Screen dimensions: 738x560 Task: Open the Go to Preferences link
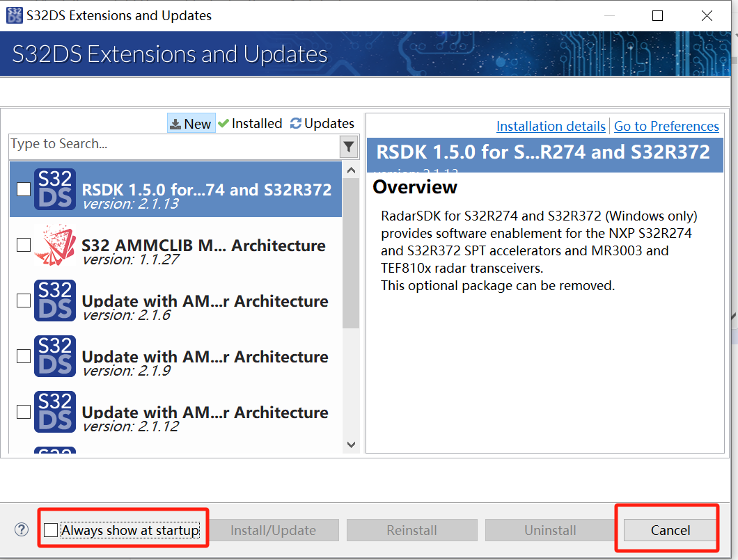666,126
